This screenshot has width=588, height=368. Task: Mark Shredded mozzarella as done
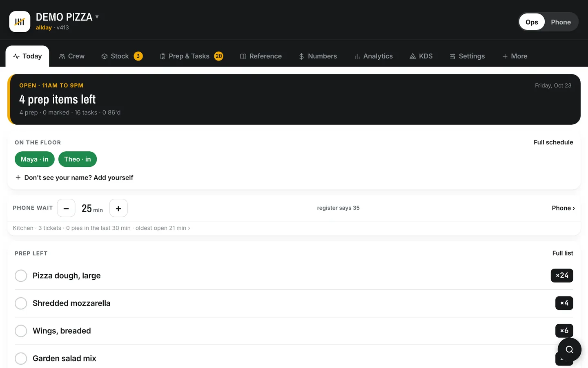coord(21,303)
